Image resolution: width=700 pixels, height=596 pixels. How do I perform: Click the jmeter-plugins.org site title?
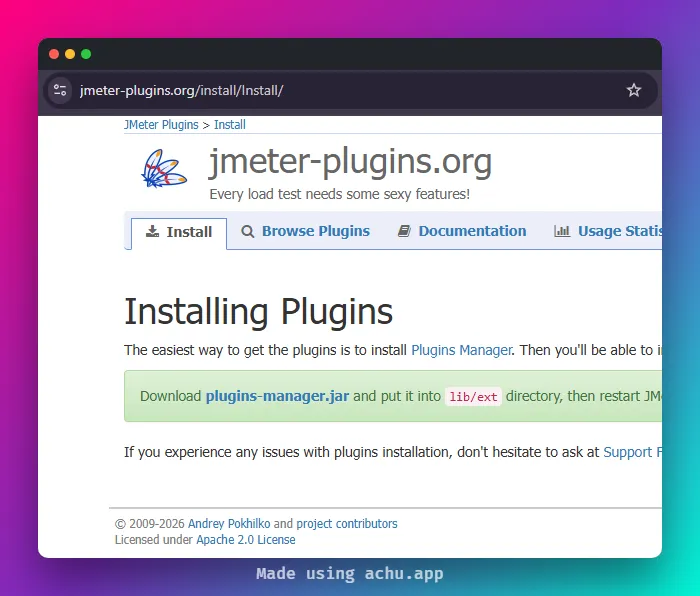tap(350, 162)
